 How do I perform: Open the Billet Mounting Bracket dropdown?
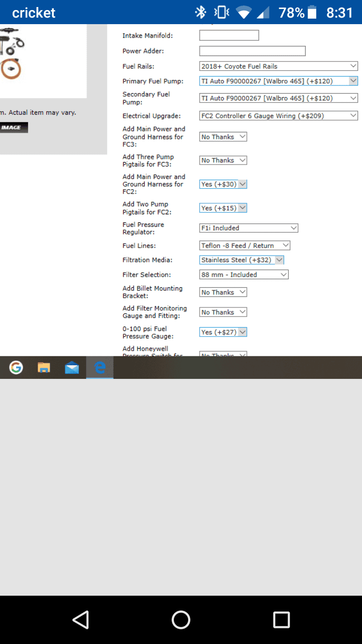tap(223, 292)
